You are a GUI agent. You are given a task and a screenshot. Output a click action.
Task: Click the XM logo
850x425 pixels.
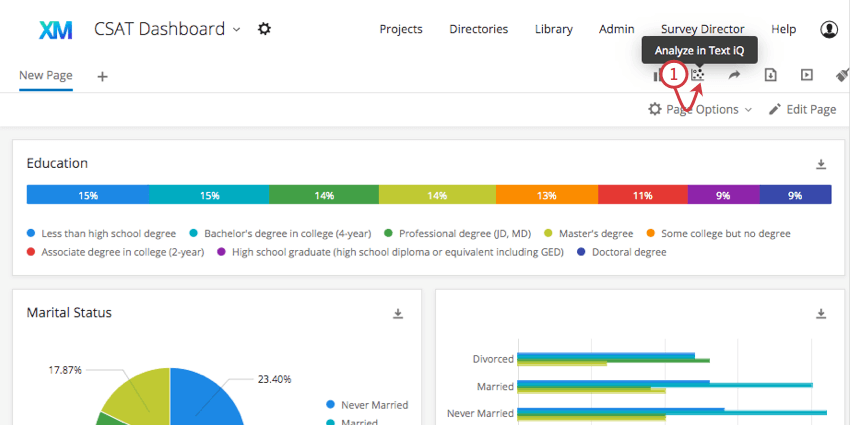tap(55, 30)
